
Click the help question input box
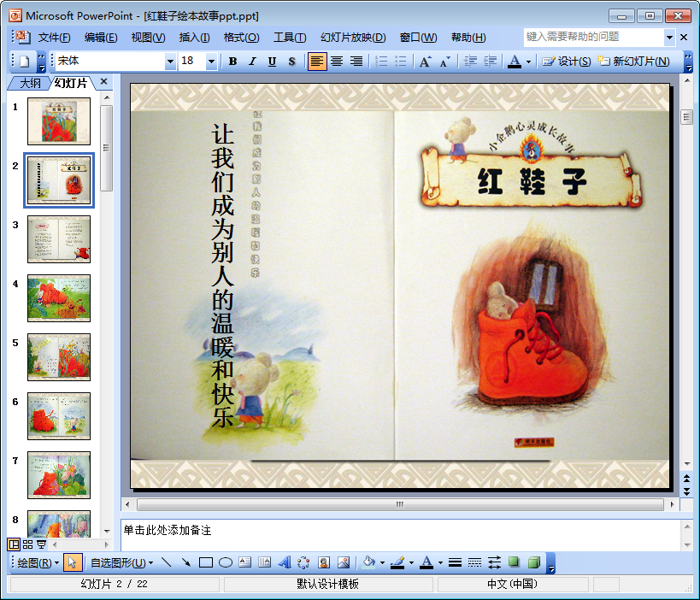(594, 38)
